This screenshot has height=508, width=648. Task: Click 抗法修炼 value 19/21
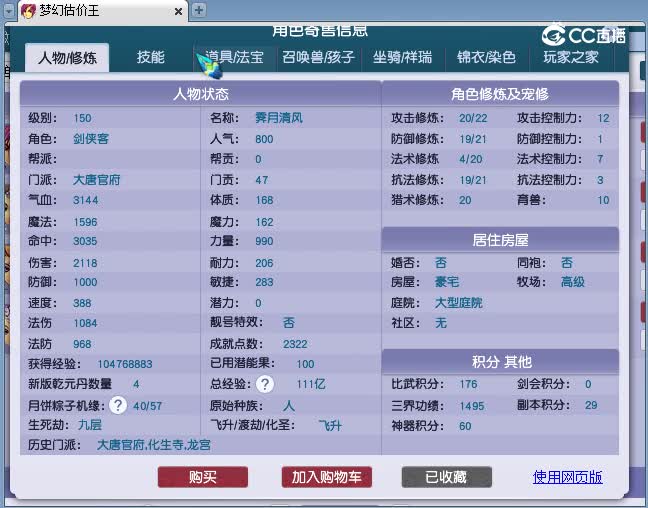(473, 180)
